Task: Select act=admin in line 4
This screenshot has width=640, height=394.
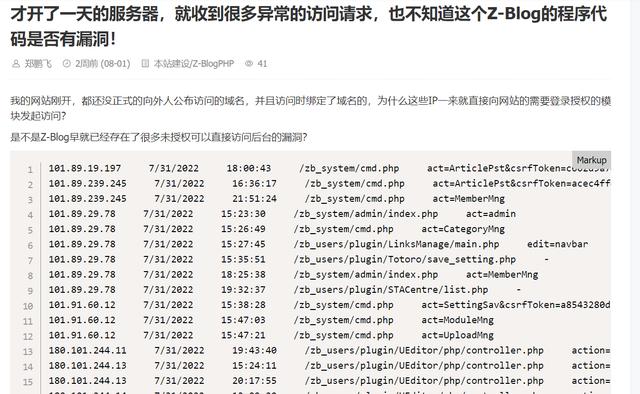Action: (491, 214)
